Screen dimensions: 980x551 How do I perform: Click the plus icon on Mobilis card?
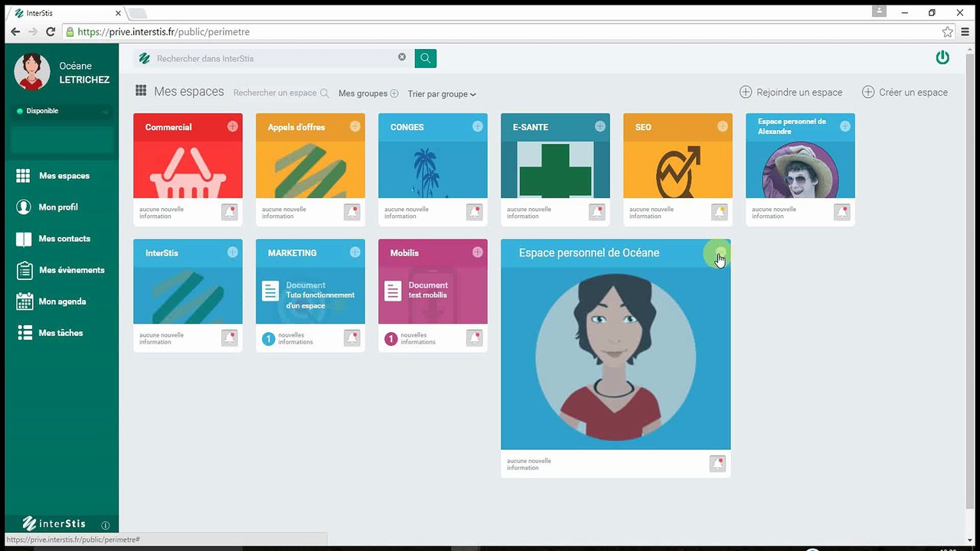coord(478,252)
